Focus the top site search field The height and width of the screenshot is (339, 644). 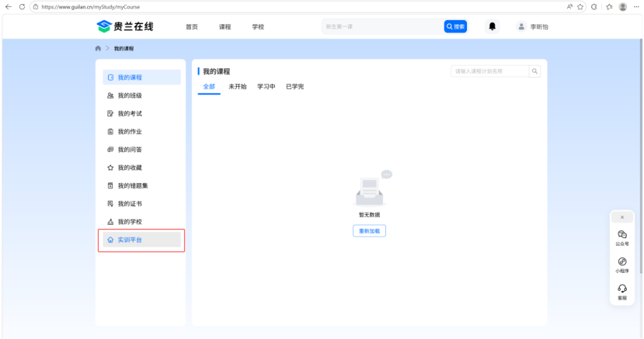click(x=383, y=26)
